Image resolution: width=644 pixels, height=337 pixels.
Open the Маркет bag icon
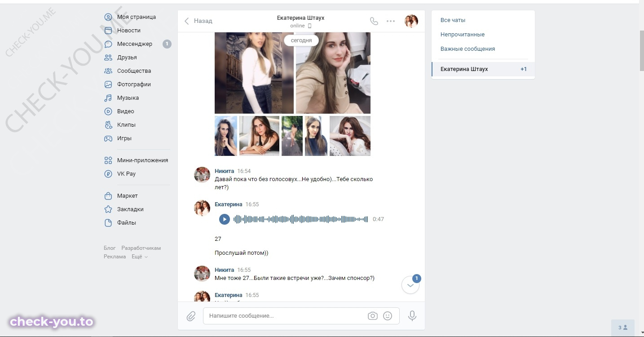(x=108, y=196)
